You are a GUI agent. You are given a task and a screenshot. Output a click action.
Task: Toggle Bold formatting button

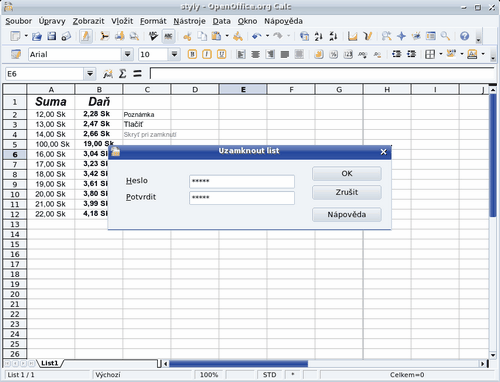192,54
